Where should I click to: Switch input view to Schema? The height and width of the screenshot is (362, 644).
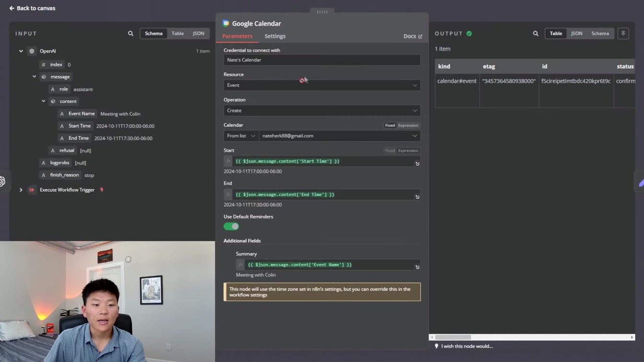point(154,34)
